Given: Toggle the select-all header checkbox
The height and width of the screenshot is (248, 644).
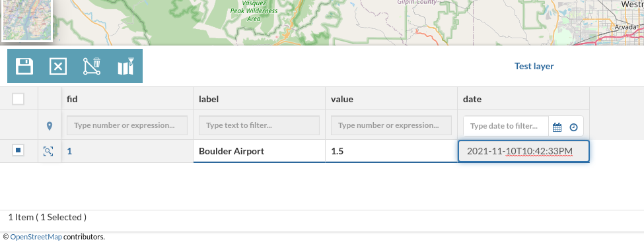Looking at the screenshot, I should (18, 99).
